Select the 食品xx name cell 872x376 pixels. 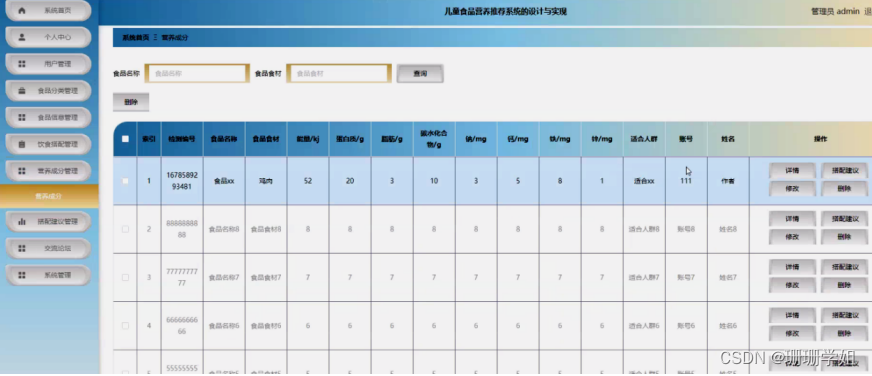pyautogui.click(x=224, y=181)
